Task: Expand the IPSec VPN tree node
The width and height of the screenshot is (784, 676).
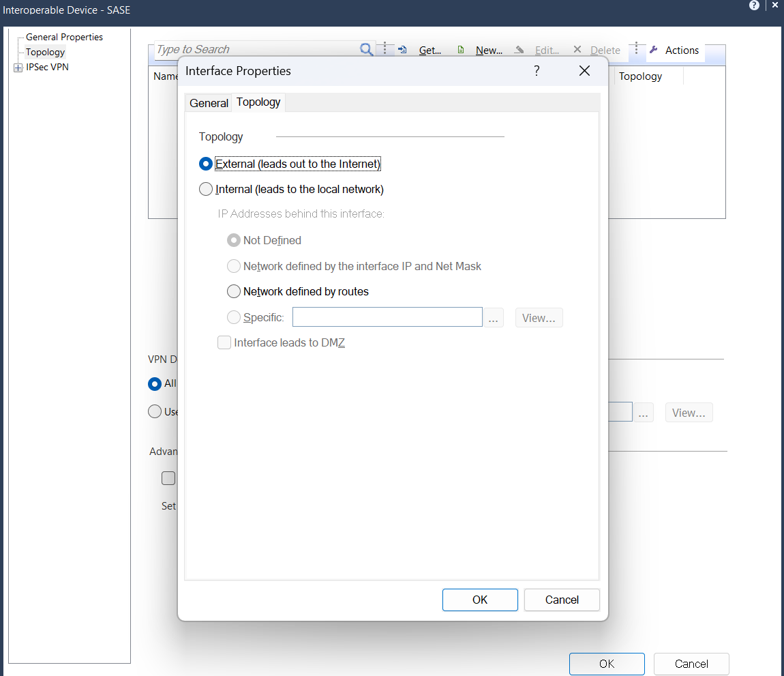Action: [18, 68]
